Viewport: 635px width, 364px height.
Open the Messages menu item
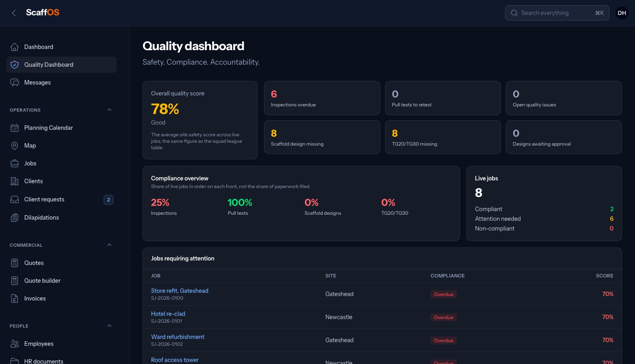click(x=62, y=83)
